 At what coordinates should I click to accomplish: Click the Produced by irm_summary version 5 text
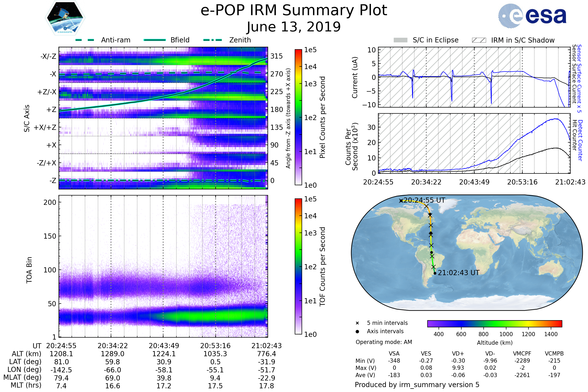pos(417,385)
